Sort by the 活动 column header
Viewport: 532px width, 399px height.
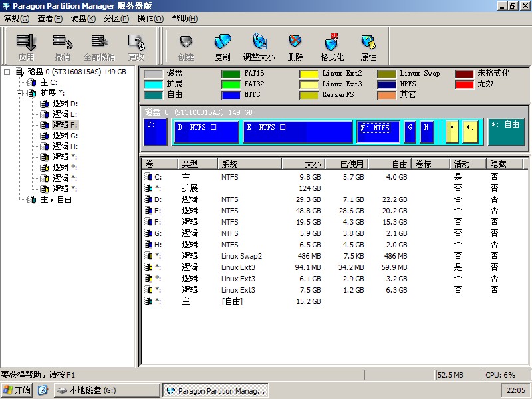click(468, 164)
